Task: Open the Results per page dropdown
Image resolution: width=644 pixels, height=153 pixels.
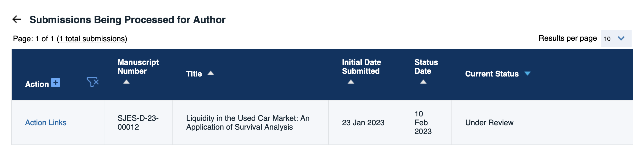Action: (x=616, y=39)
